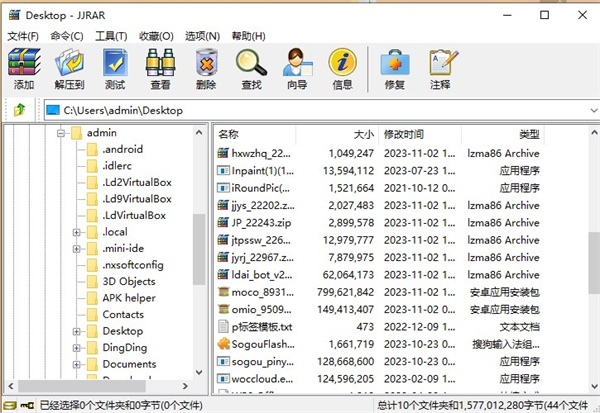Screen dimensions: 600x413
Task: Click the tree horizontal scroll-right arrow
Action: 185,386
